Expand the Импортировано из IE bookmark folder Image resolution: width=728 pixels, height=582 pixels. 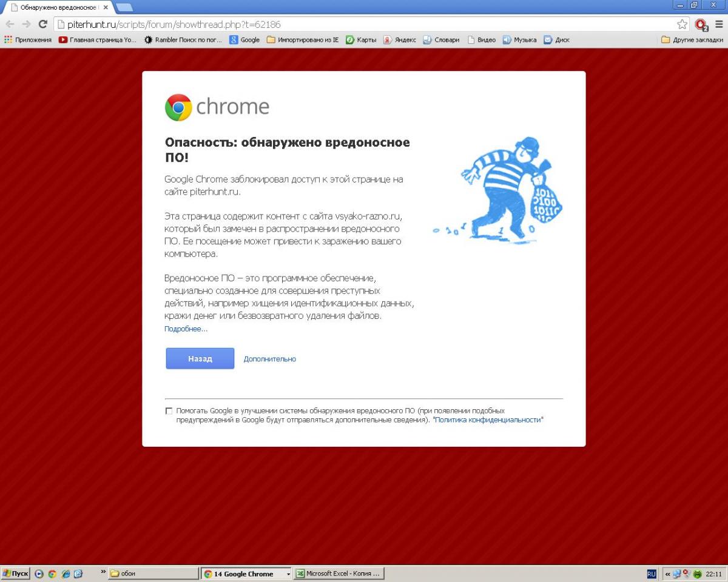tap(303, 40)
